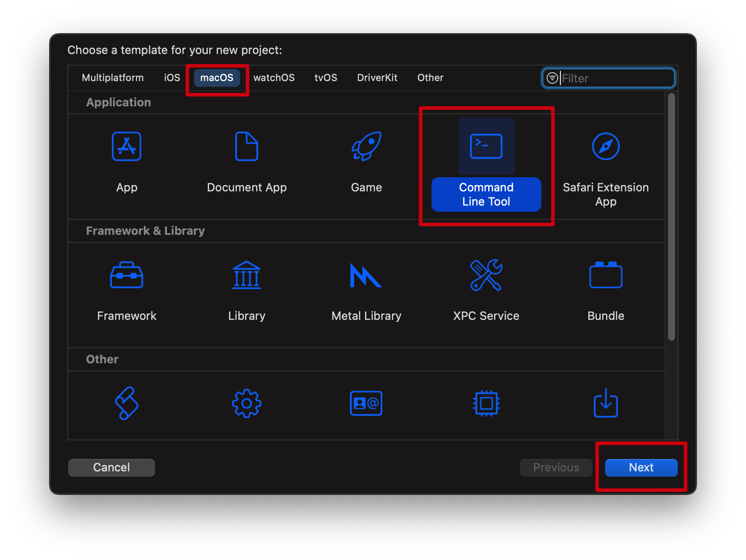Open the tvOS tab
This screenshot has height=560, width=746.
point(326,78)
